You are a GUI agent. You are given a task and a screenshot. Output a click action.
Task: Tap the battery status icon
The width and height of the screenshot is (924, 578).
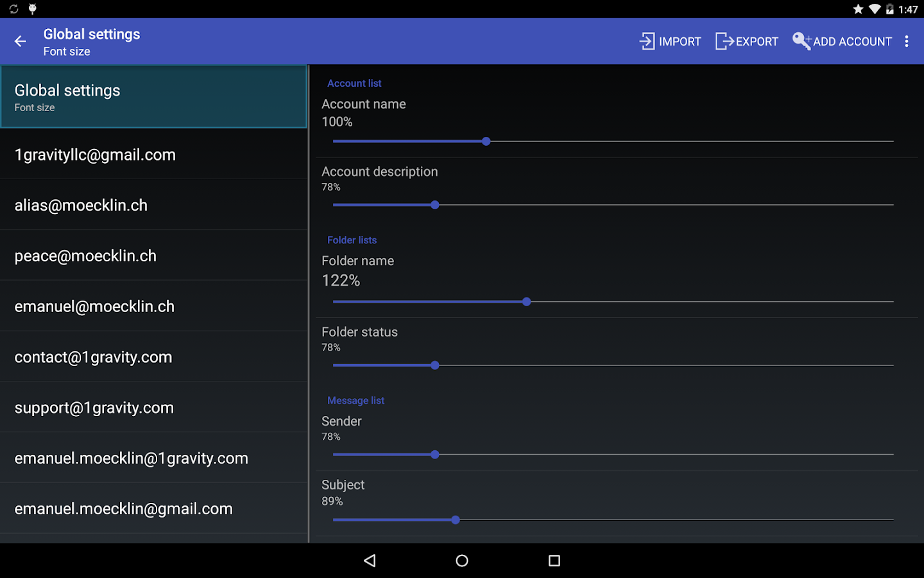[889, 9]
